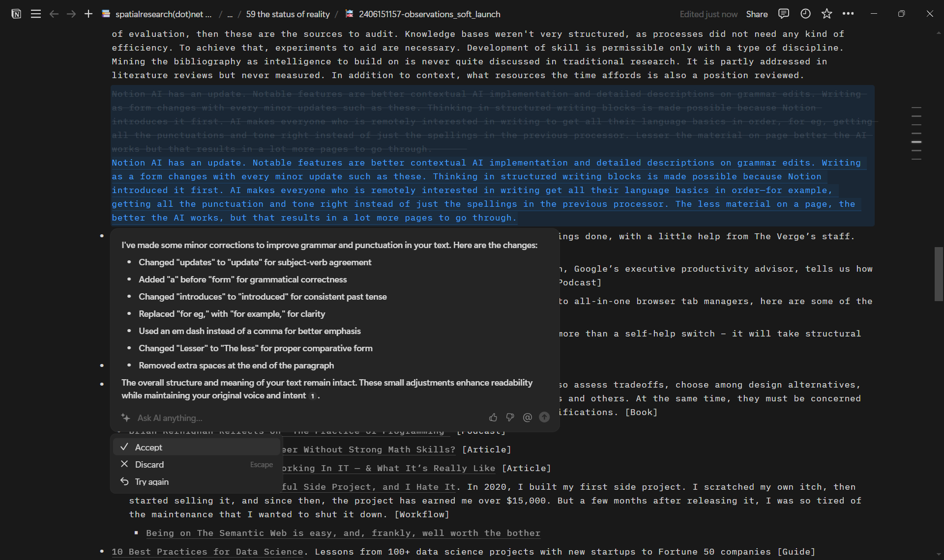The height and width of the screenshot is (560, 944).
Task: Open the Notion home icon
Action: [16, 14]
